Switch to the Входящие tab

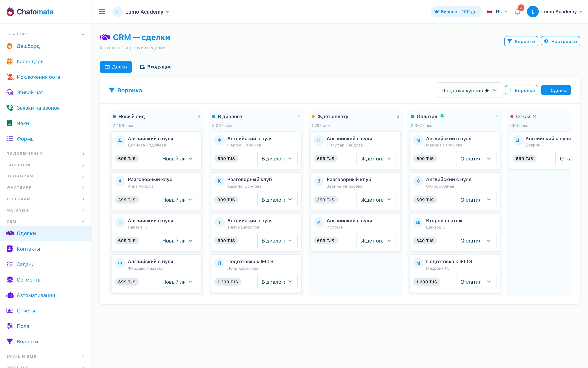156,67
